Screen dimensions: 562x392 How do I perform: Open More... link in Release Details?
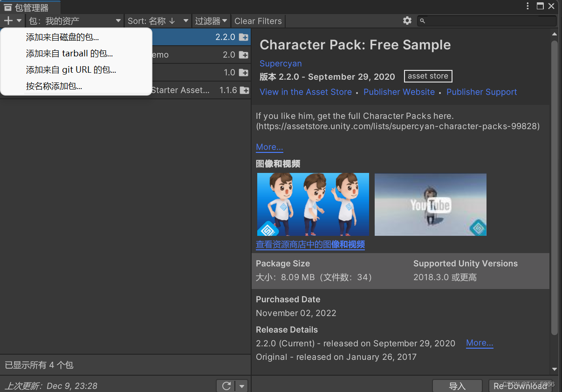pyautogui.click(x=480, y=343)
